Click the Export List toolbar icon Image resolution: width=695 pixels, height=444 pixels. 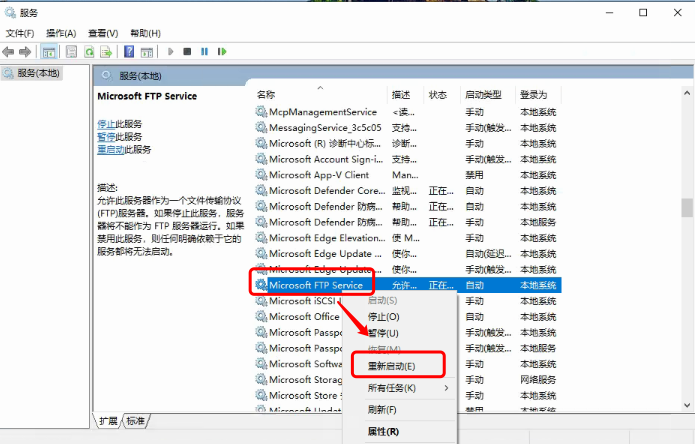click(x=106, y=51)
